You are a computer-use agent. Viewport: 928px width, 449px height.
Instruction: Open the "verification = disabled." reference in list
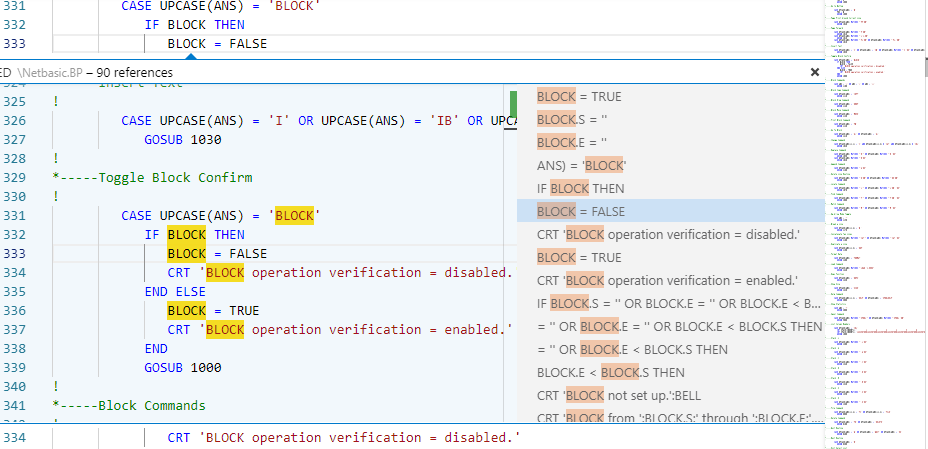[671, 234]
